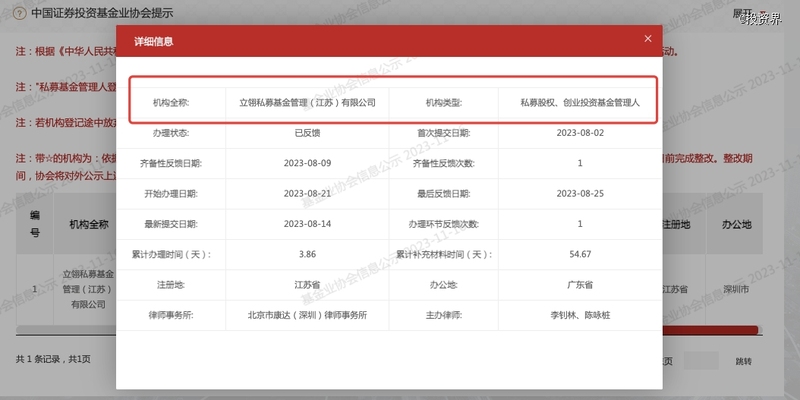The image size is (800, 400).
Task: Select the 江苏省 value in dialog
Action: (x=307, y=285)
